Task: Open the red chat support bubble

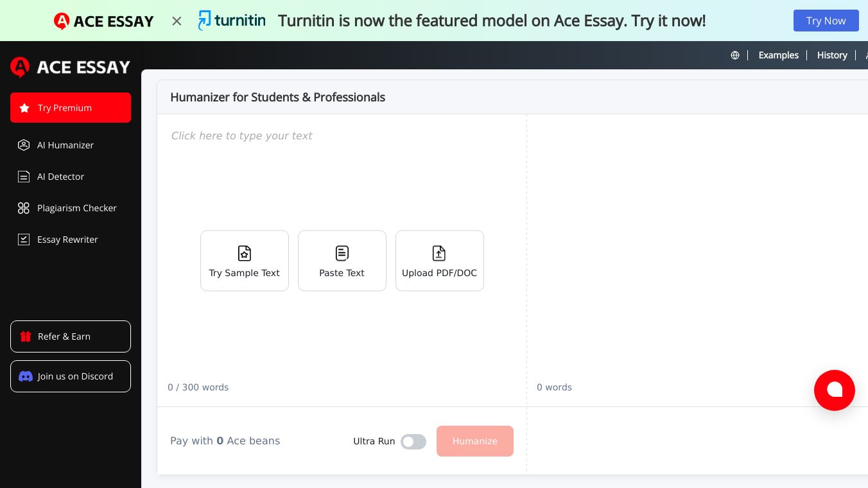Action: 834,390
